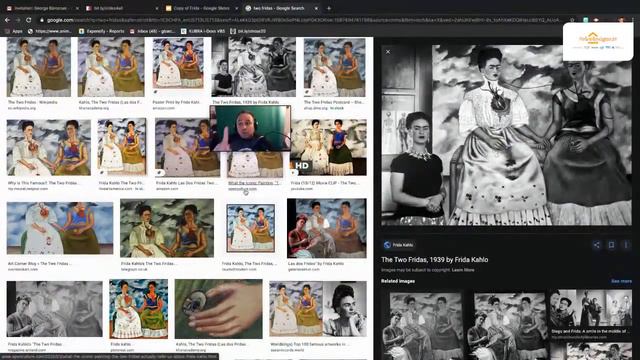Reload the page with refresh icon

pos(29,20)
